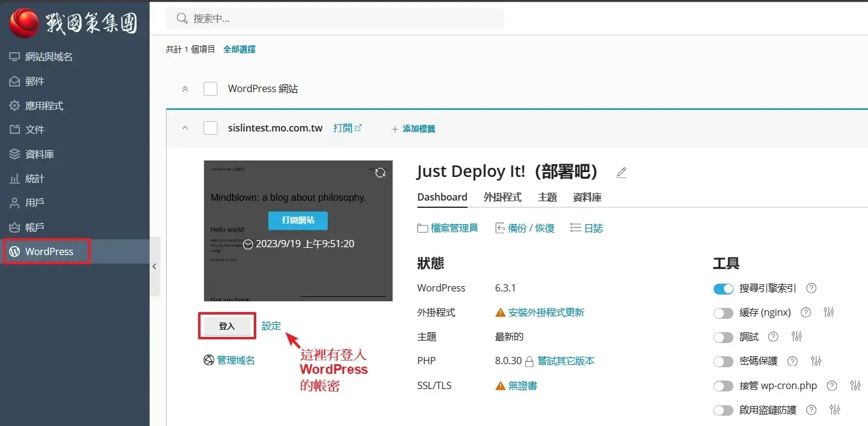Switch to the 資料庫 tab
868x426 pixels.
coord(588,198)
